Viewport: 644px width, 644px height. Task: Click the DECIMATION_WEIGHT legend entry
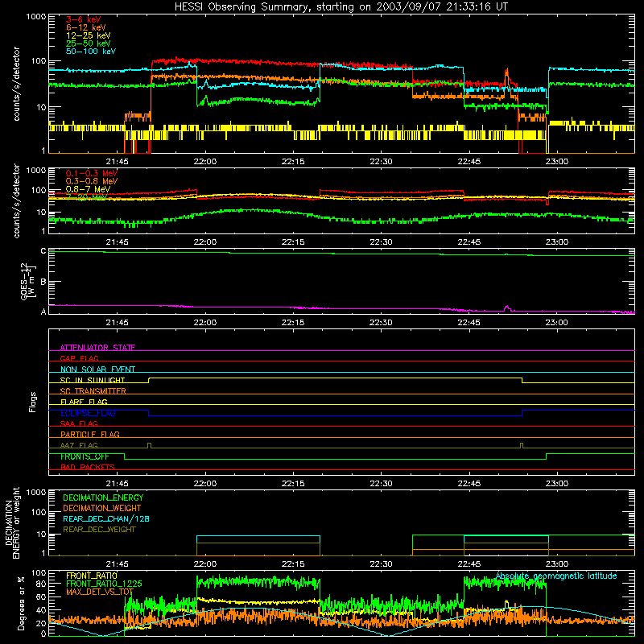tap(102, 508)
